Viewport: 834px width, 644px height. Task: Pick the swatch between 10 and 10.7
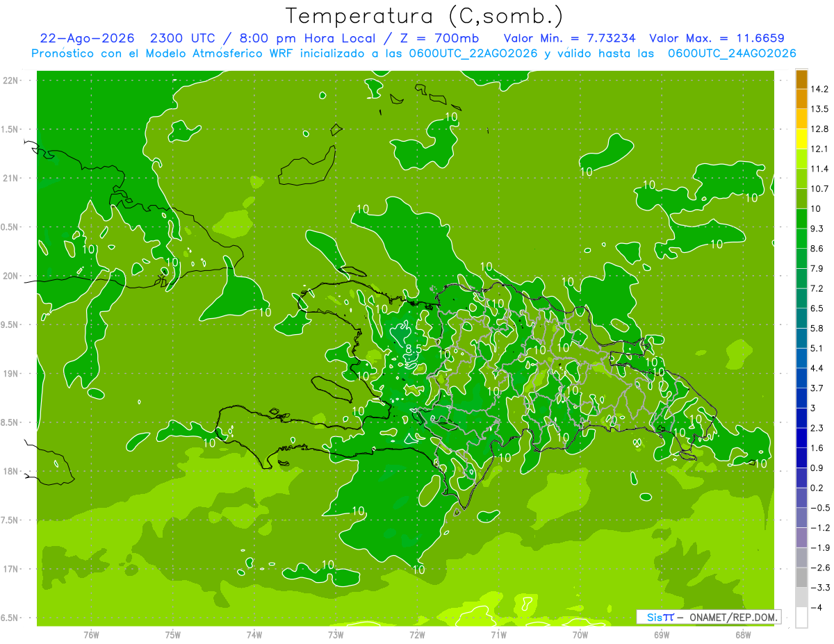coord(801,199)
